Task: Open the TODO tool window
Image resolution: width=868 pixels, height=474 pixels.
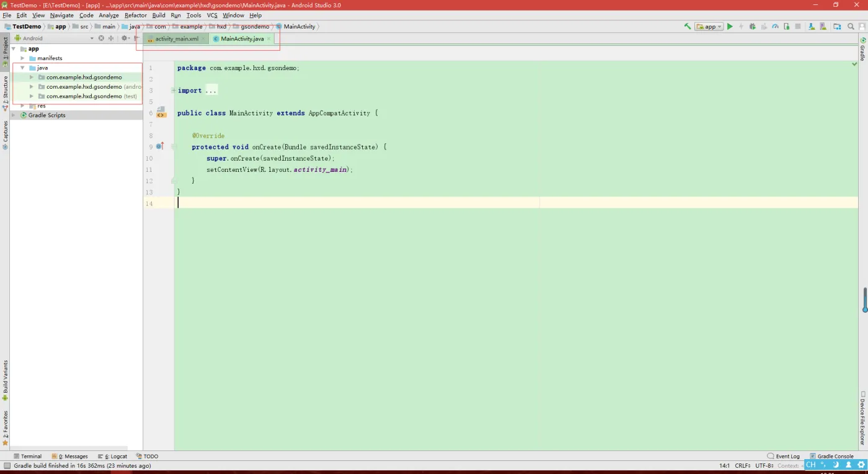Action: pyautogui.click(x=148, y=456)
